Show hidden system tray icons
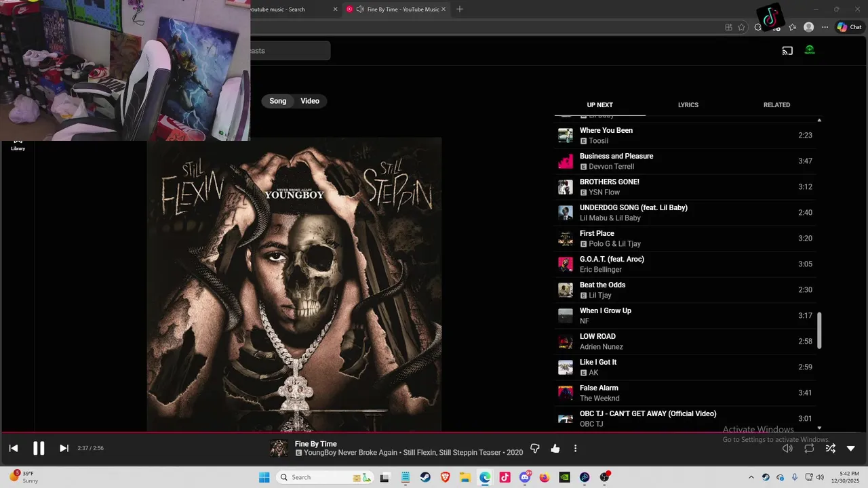This screenshot has width=868, height=488. [x=751, y=477]
